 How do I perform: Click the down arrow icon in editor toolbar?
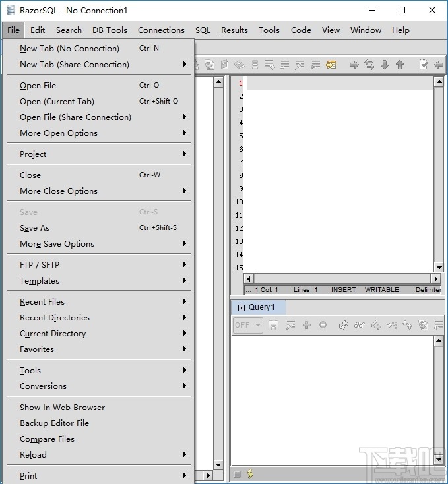pyautogui.click(x=385, y=65)
